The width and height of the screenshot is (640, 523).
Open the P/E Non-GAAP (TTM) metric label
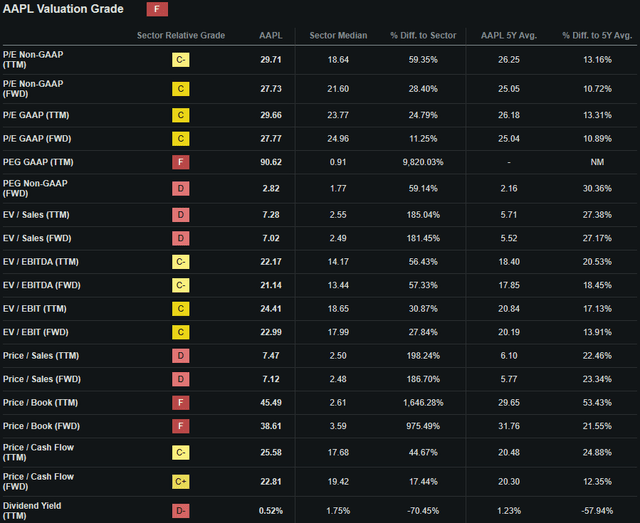[x=33, y=60]
